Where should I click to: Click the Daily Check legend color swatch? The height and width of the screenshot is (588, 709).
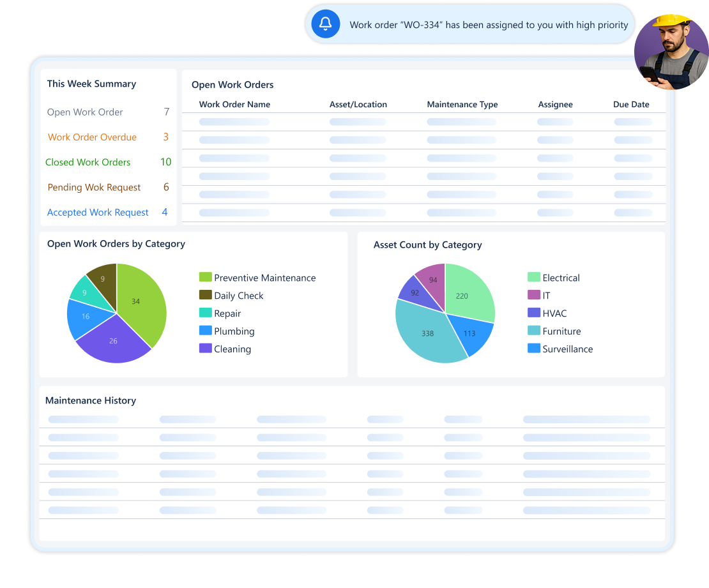(206, 295)
